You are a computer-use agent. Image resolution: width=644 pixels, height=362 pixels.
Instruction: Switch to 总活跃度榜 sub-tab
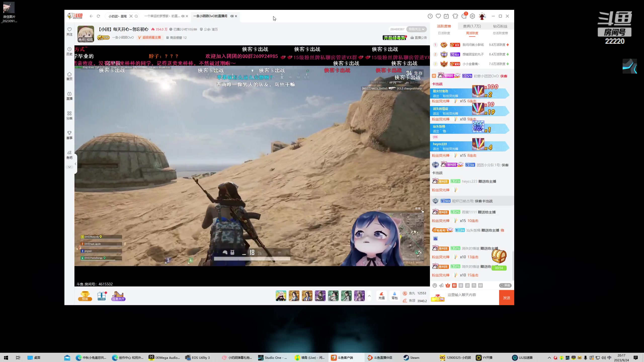pyautogui.click(x=500, y=33)
